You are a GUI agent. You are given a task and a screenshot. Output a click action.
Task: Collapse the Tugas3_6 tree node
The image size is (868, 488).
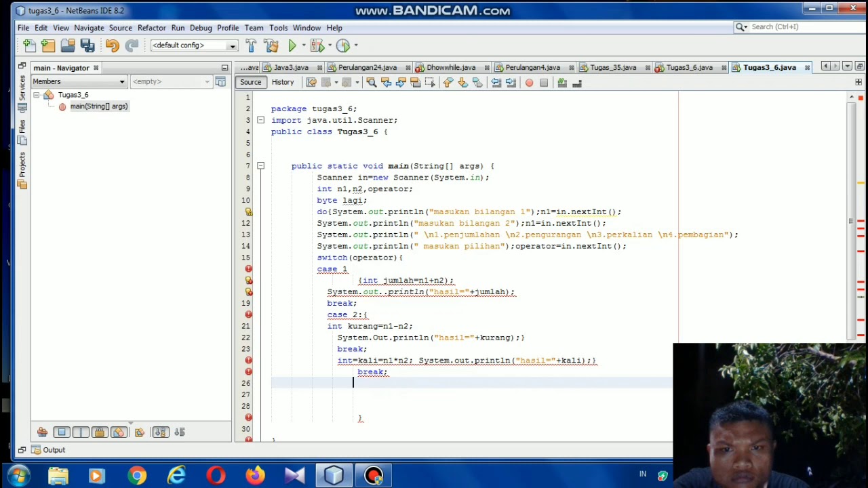pos(37,95)
